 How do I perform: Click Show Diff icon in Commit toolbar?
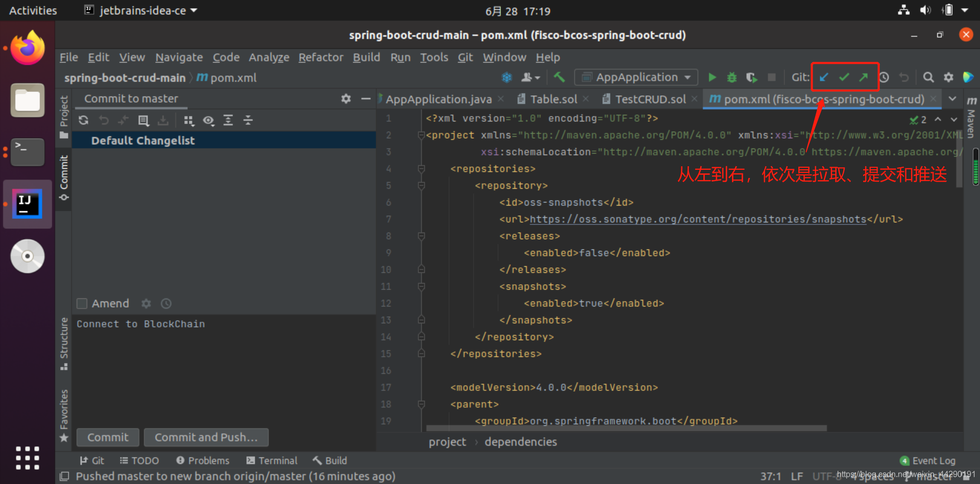coord(123,120)
